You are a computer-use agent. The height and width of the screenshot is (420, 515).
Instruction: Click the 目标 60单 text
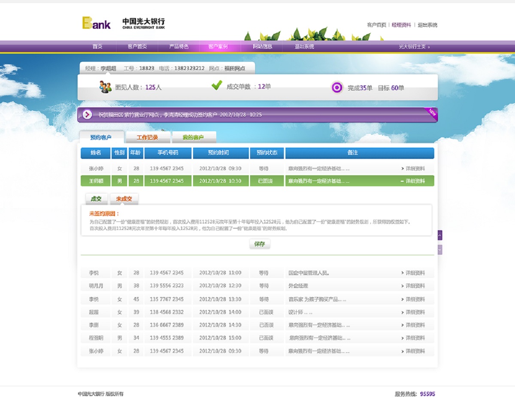point(391,88)
